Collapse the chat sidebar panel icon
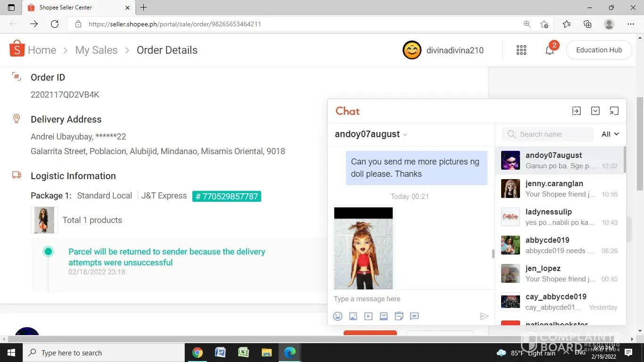644x362 pixels. (x=577, y=111)
